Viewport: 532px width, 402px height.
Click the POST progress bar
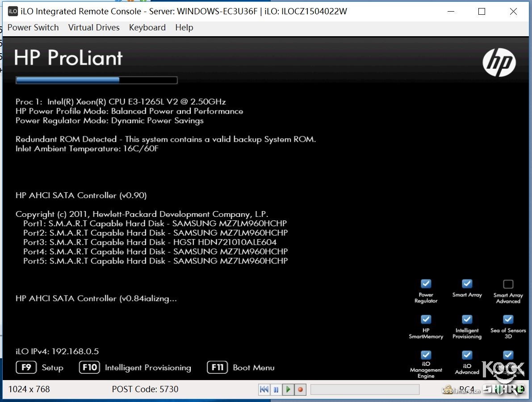pos(96,80)
